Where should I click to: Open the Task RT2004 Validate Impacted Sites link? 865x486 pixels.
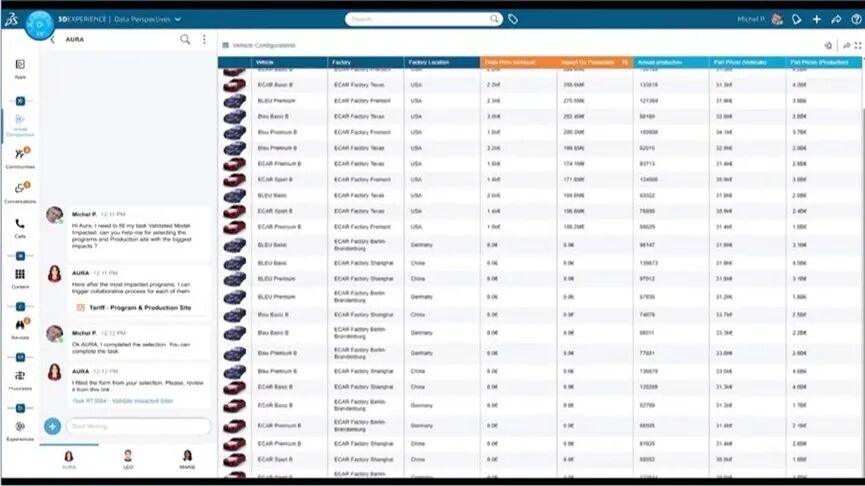point(122,401)
